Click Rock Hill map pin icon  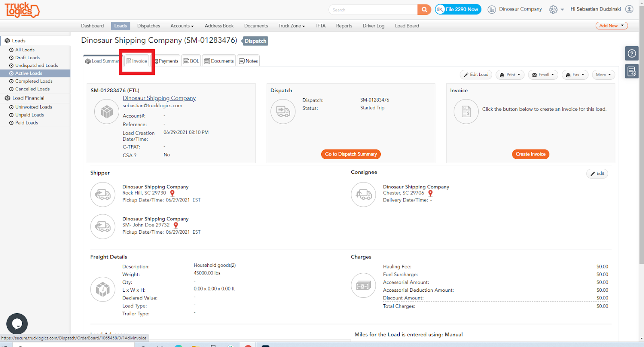point(172,193)
